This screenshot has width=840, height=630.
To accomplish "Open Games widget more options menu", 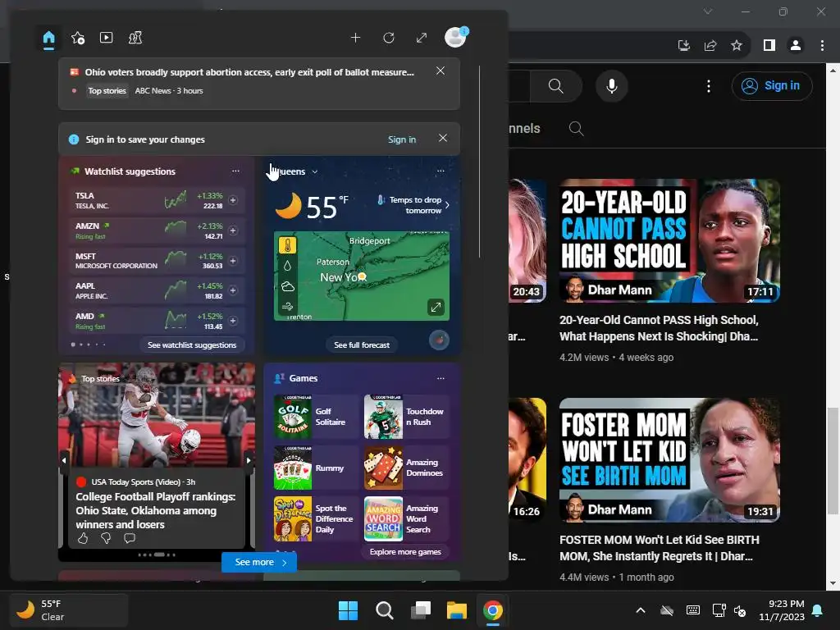I will click(441, 378).
